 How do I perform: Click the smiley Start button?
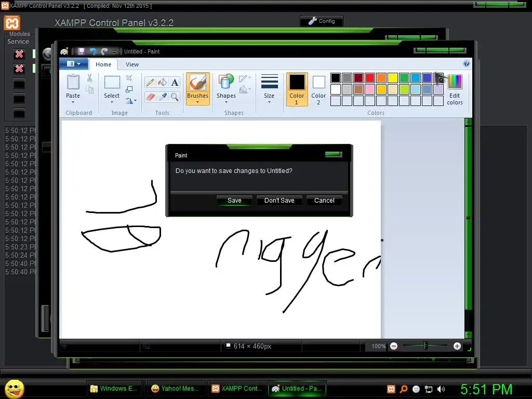pyautogui.click(x=14, y=389)
